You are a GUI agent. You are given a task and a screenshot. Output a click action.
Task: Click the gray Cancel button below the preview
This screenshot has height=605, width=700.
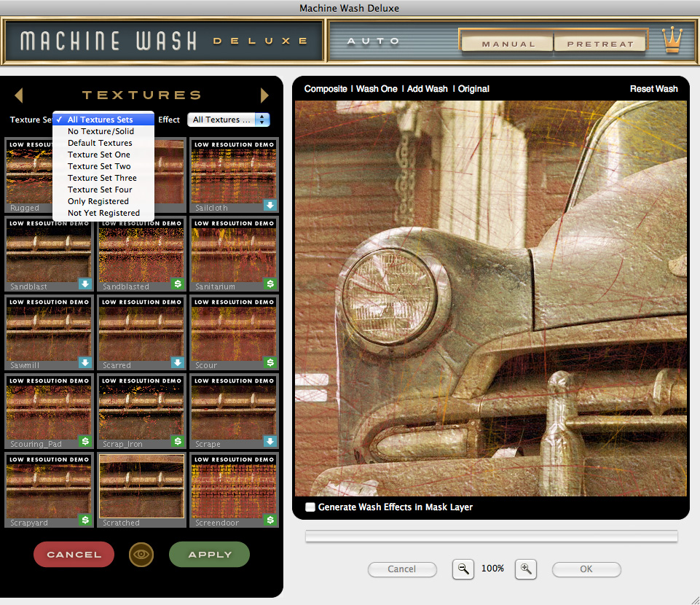tap(402, 569)
